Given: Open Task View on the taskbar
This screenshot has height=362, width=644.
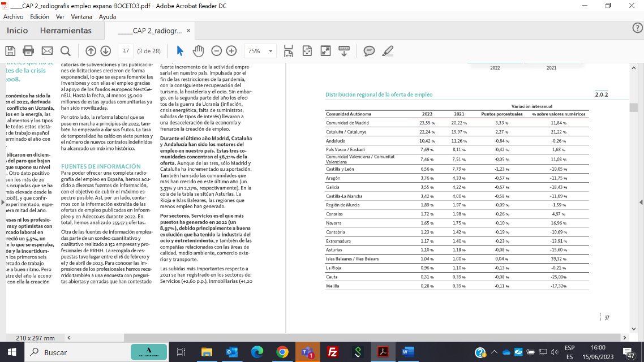Looking at the screenshot, I should (x=181, y=352).
